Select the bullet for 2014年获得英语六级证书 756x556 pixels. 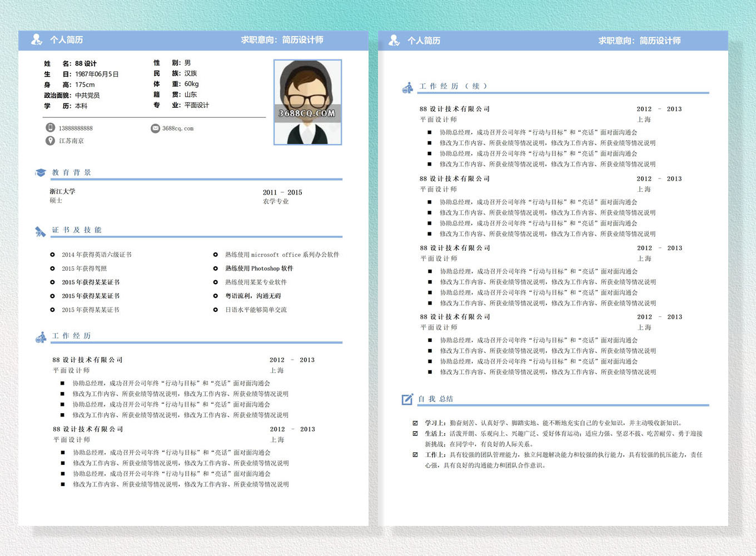(x=52, y=255)
